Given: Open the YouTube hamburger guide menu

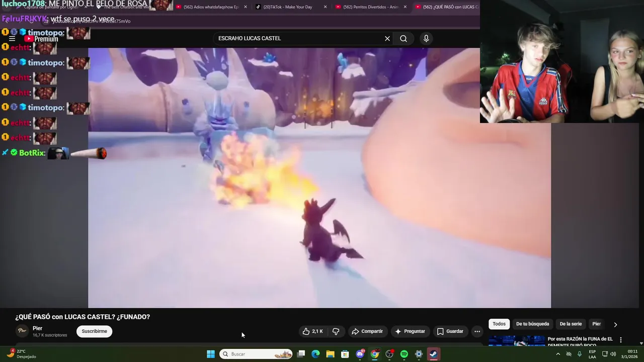Looking at the screenshot, I should point(12,39).
